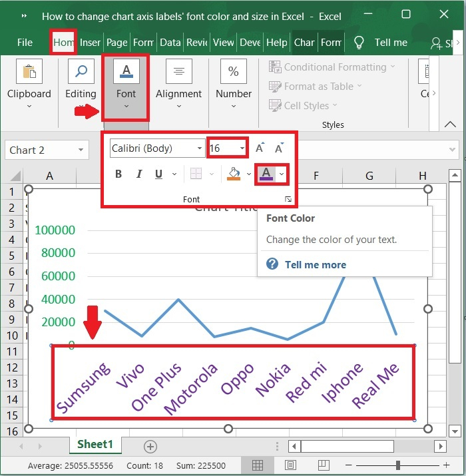Click the zoom slider handle
The height and width of the screenshot is (476, 466).
click(397, 465)
